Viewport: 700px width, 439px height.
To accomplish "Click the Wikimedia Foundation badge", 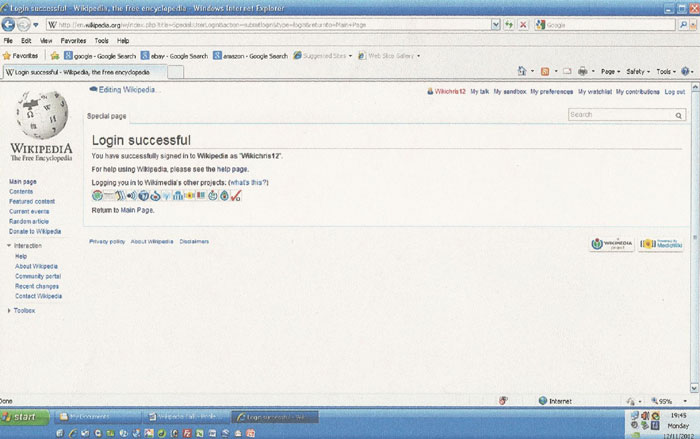I will coord(611,244).
